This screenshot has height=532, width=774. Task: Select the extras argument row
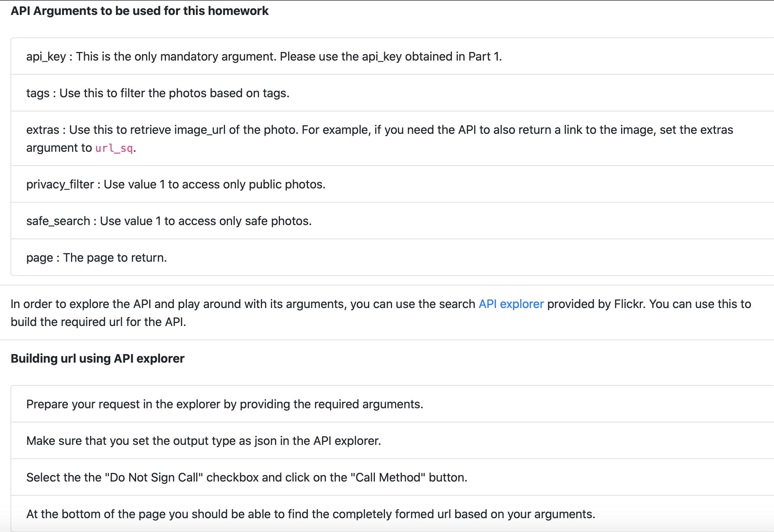coord(392,139)
